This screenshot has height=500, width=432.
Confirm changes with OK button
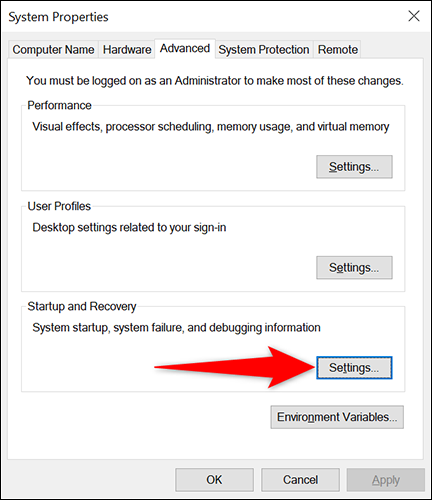point(214,480)
